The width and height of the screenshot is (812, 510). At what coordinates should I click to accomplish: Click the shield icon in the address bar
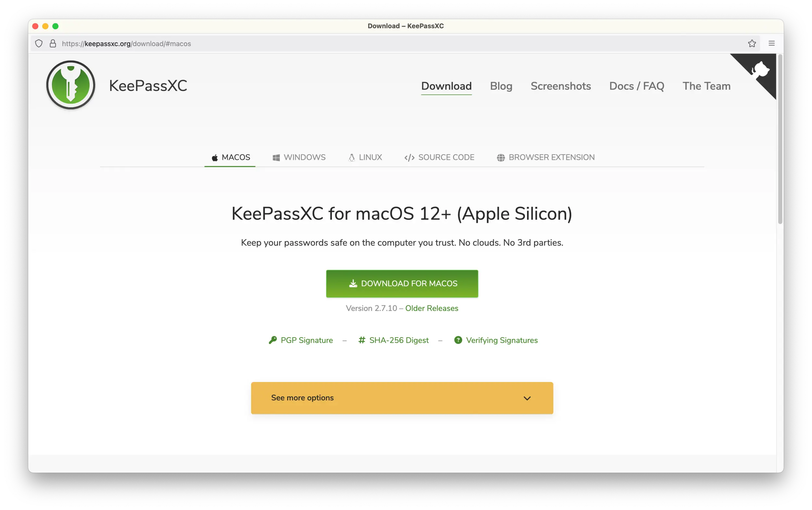(39, 43)
